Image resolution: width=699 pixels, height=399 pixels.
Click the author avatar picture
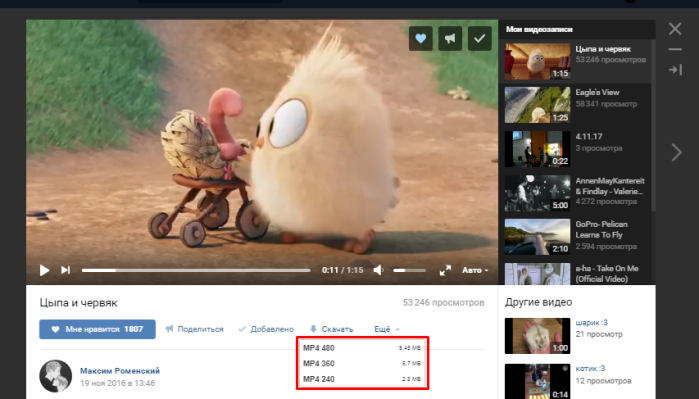point(56,376)
